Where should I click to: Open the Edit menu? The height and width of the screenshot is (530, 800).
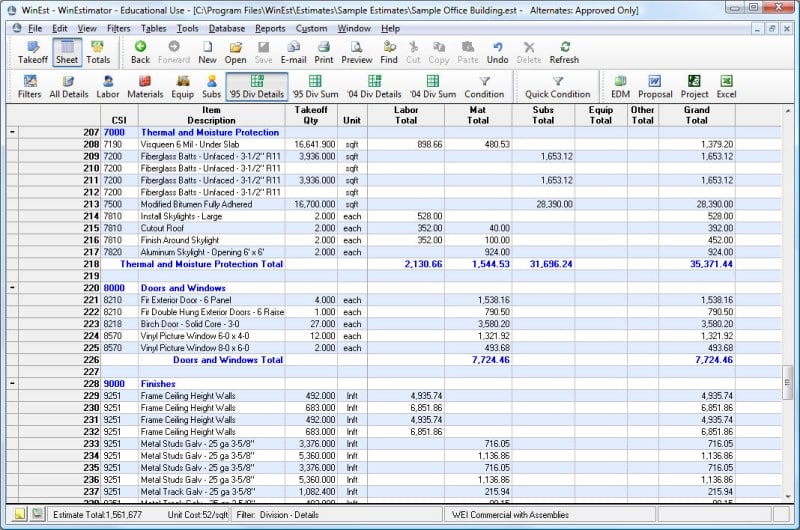pos(60,29)
